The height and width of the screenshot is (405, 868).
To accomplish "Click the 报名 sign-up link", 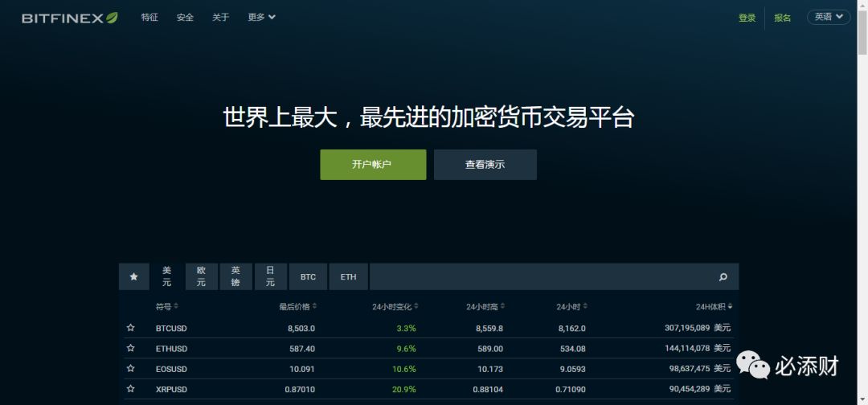I will pyautogui.click(x=782, y=18).
